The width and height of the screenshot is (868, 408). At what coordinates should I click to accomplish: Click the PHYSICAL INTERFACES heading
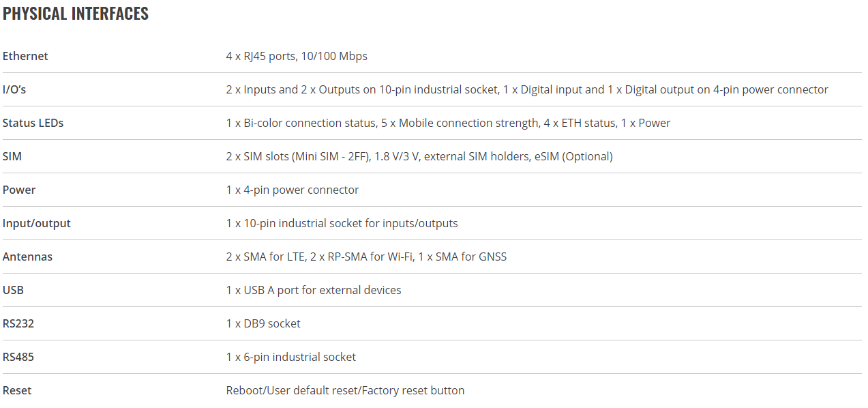pos(76,14)
